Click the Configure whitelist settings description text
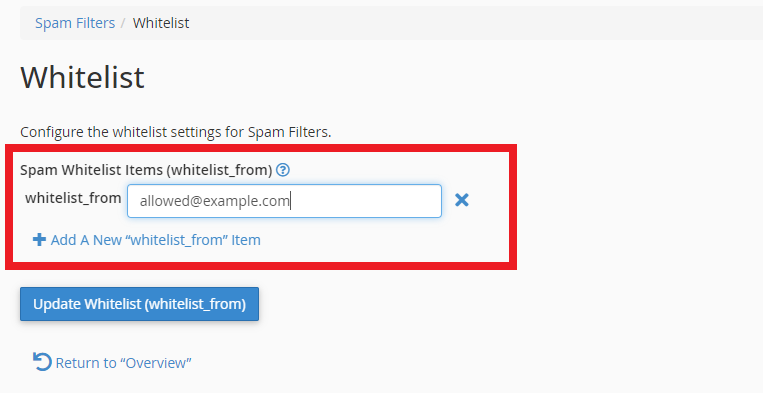The height and width of the screenshot is (393, 763). click(x=176, y=132)
